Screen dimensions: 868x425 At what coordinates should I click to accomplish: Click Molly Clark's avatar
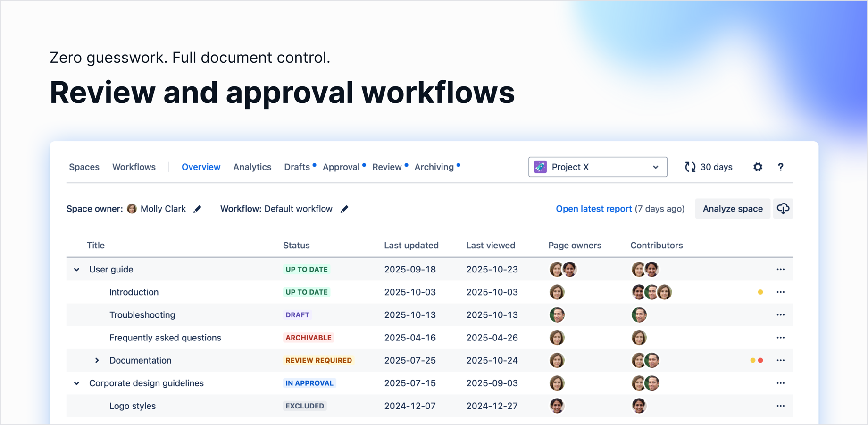coord(132,209)
